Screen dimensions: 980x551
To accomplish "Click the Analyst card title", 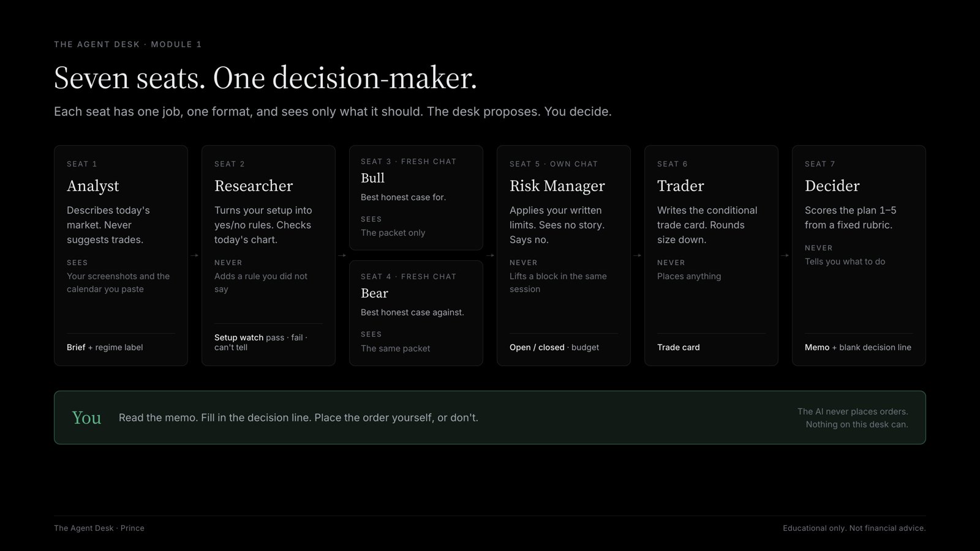I will coord(92,186).
